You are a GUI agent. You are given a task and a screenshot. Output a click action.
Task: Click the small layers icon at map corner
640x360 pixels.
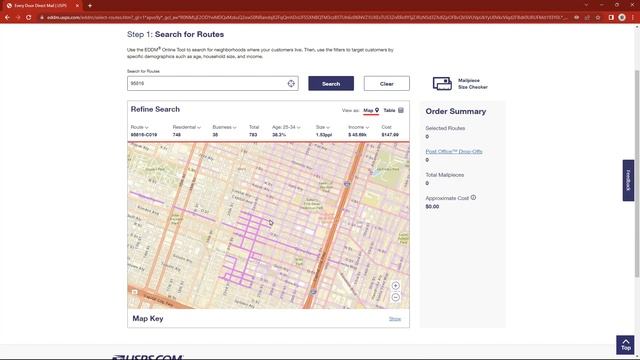(134, 292)
